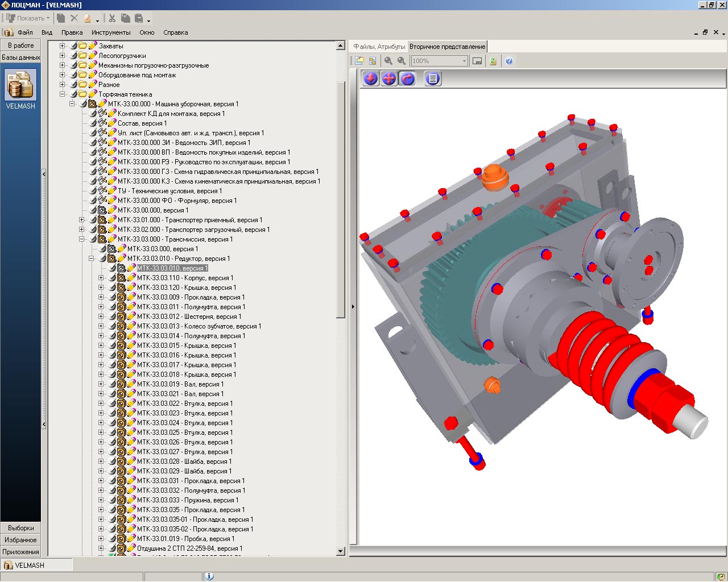The image size is (728, 582).
Task: Open the blue Help question mark icon
Action: (x=509, y=61)
